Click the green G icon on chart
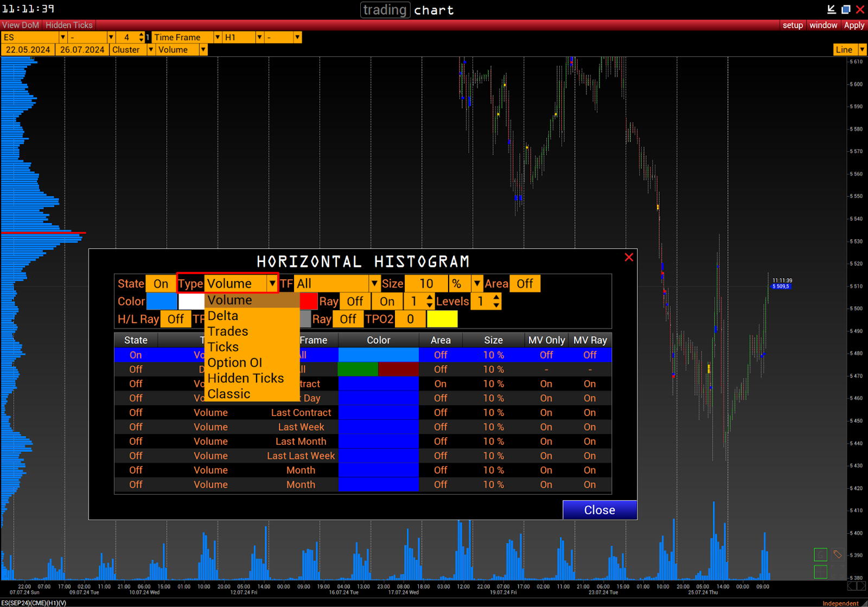 tap(820, 555)
